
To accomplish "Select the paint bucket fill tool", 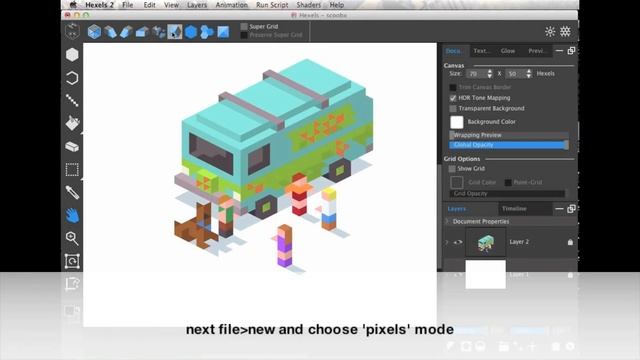I will pyautogui.click(x=72, y=123).
